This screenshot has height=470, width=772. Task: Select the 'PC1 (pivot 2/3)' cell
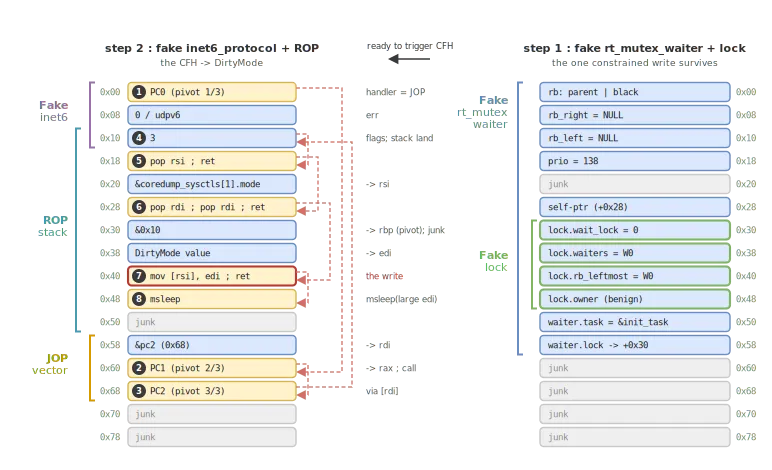pos(212,368)
